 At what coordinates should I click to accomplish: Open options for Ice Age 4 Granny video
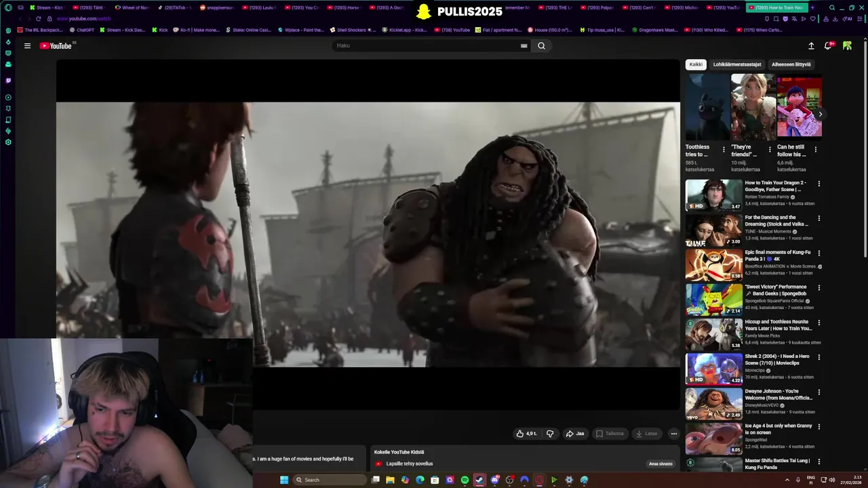[818, 426]
